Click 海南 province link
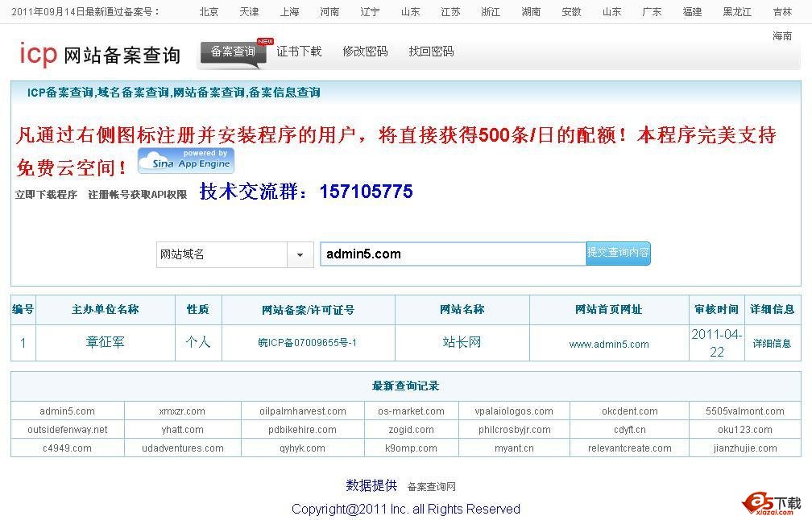The image size is (812, 520). [x=782, y=35]
